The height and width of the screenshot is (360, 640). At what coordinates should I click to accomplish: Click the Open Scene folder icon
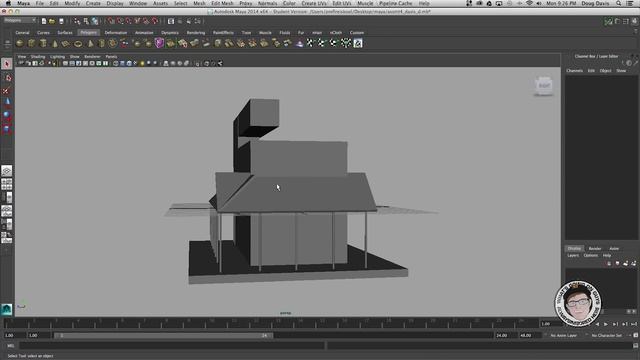point(52,21)
